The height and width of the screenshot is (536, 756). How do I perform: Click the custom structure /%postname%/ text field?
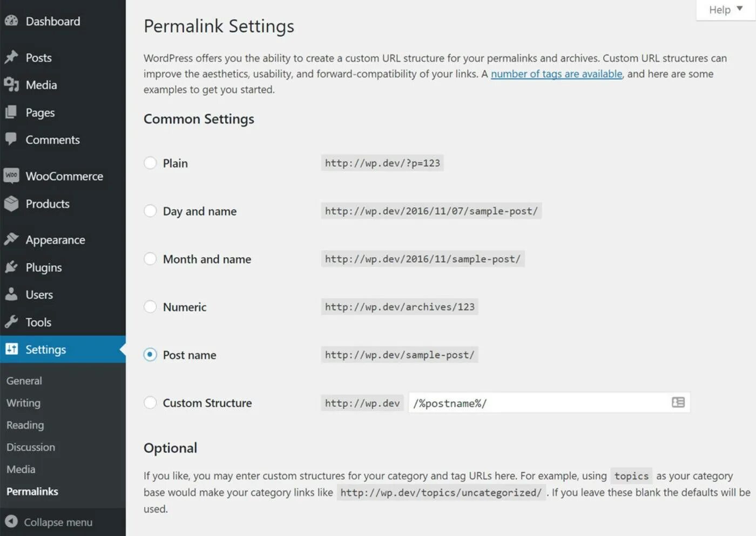click(x=537, y=403)
